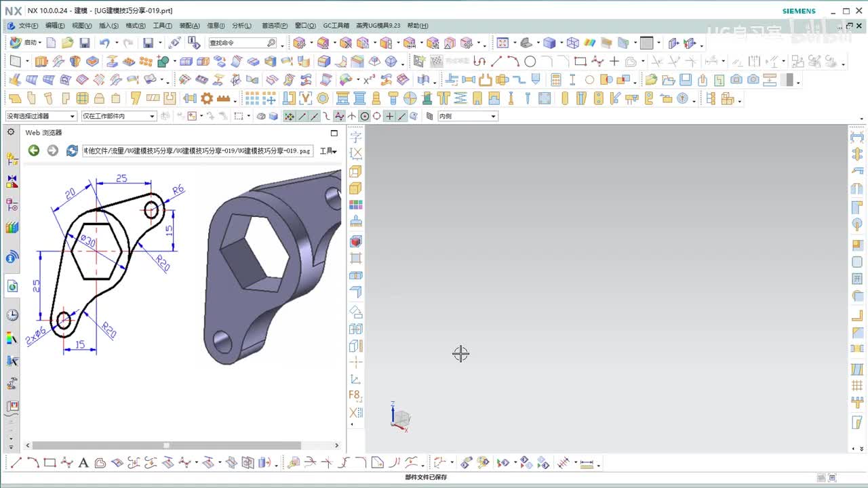Toggle the first snap point cross-arrows option
Viewport: 868px width, 488px height.
[290, 116]
